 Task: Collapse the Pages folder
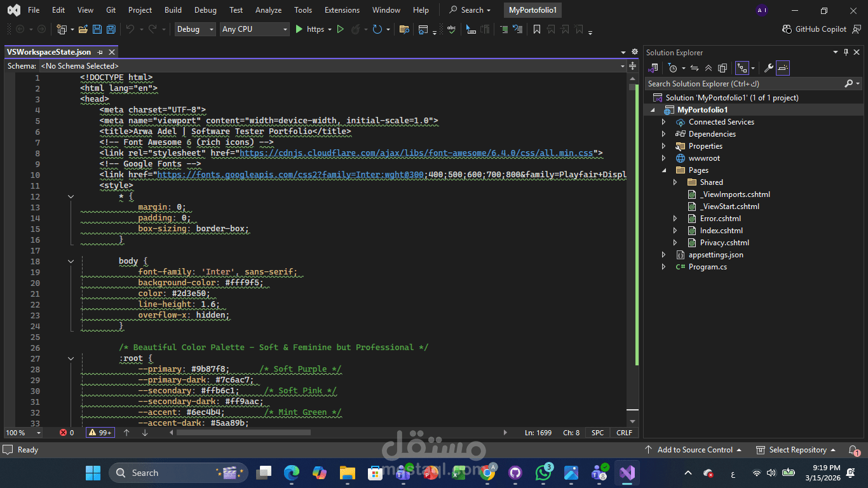tap(663, 170)
